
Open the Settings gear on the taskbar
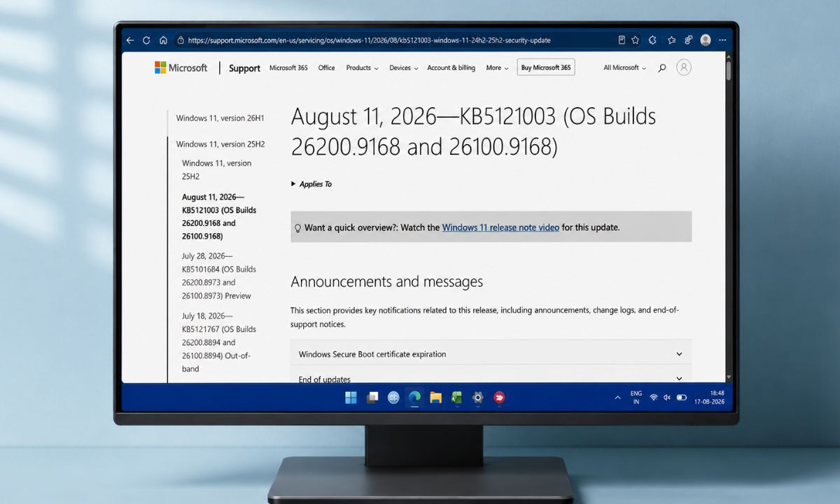pyautogui.click(x=478, y=398)
